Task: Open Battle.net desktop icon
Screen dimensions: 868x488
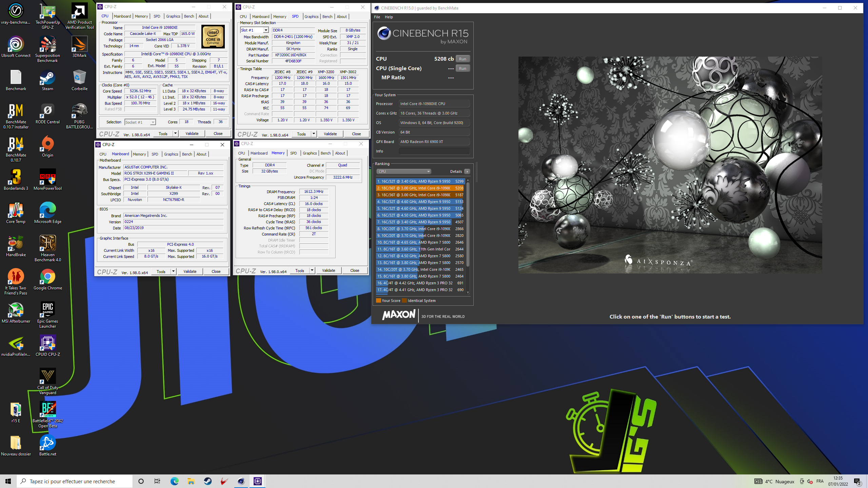Action: pos(47,445)
